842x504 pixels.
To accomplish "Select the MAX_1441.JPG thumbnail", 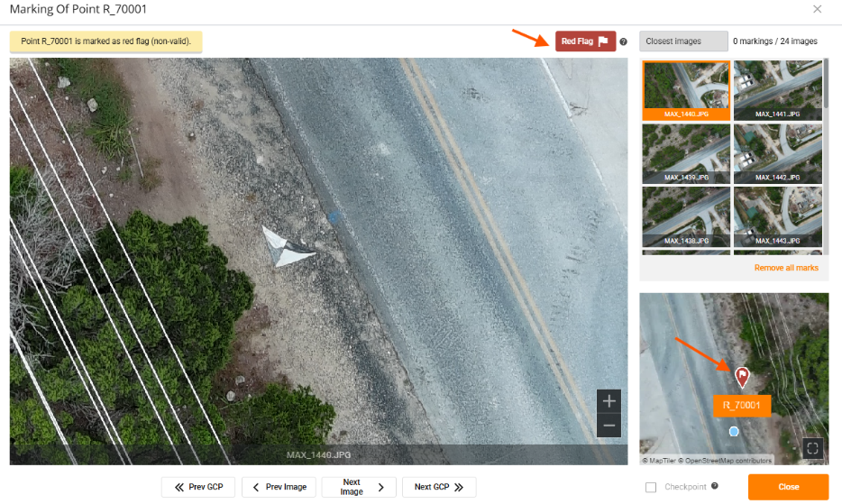I will 777,90.
